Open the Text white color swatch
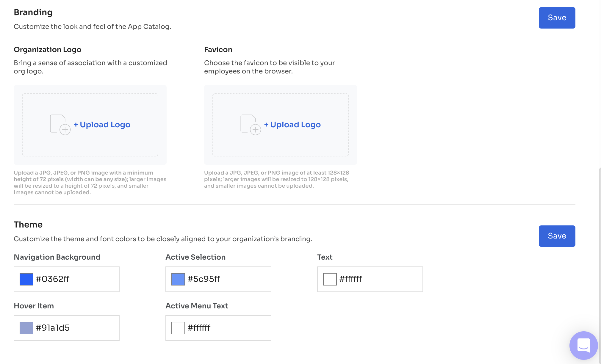 (x=330, y=279)
